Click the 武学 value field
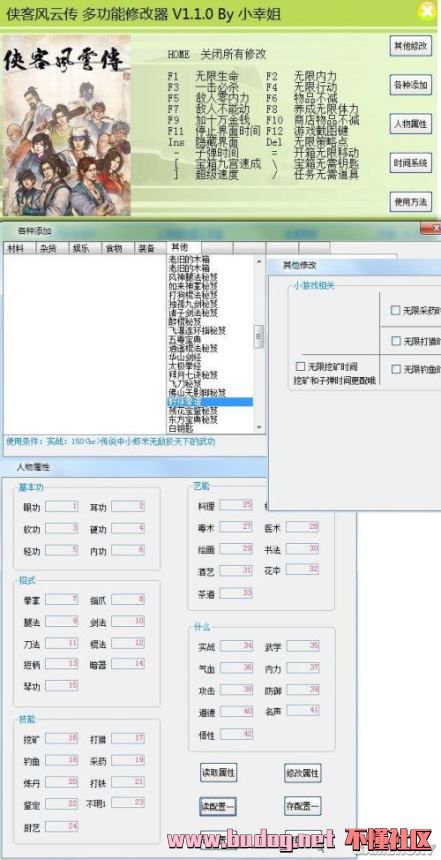Screen dimensions: 441x860 [x=302, y=646]
